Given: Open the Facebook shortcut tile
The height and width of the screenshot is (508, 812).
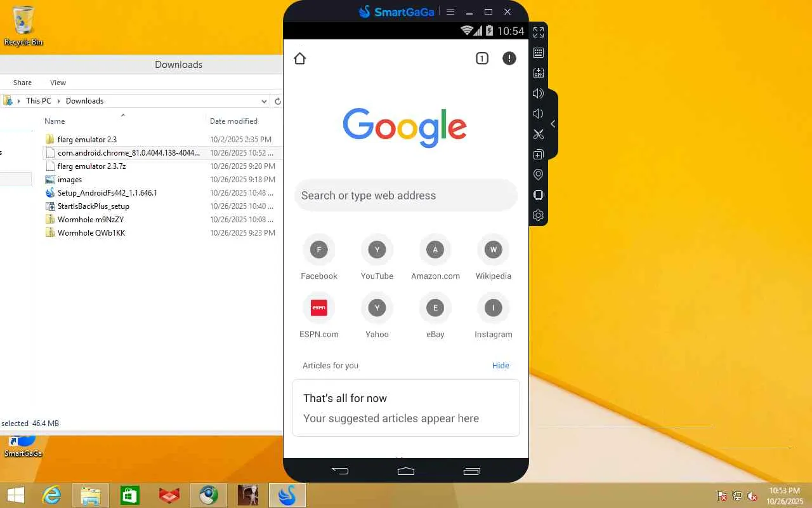Looking at the screenshot, I should (x=319, y=257).
